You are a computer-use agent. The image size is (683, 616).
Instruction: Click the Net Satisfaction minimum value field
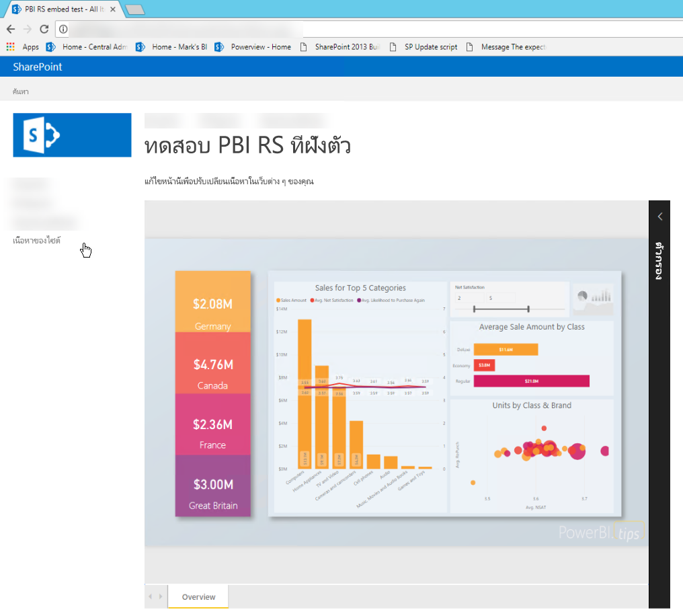click(x=469, y=298)
